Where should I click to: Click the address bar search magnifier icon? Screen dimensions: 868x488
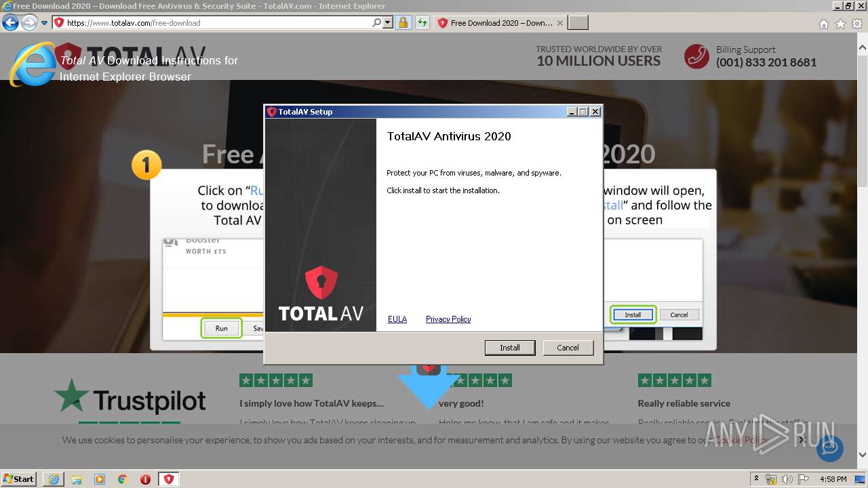tap(377, 22)
